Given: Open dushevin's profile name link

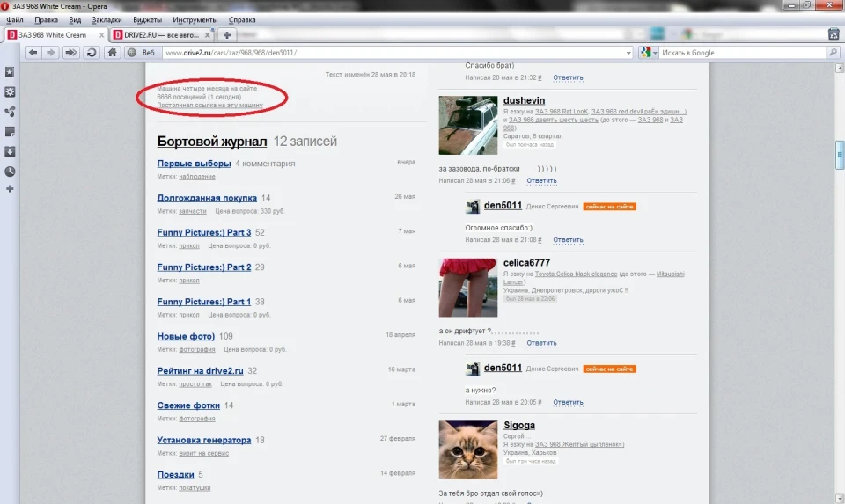Looking at the screenshot, I should tap(524, 100).
